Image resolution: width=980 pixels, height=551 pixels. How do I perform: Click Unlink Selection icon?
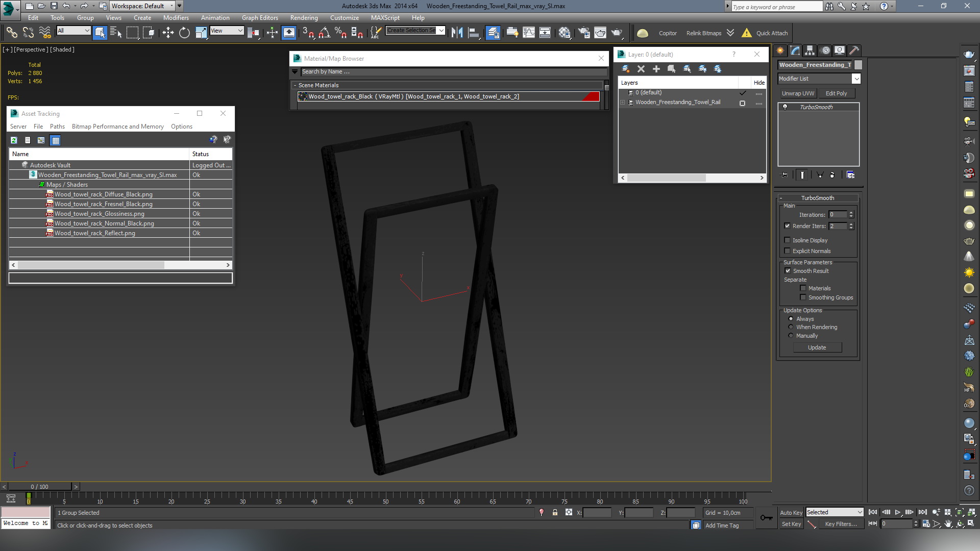coord(28,33)
